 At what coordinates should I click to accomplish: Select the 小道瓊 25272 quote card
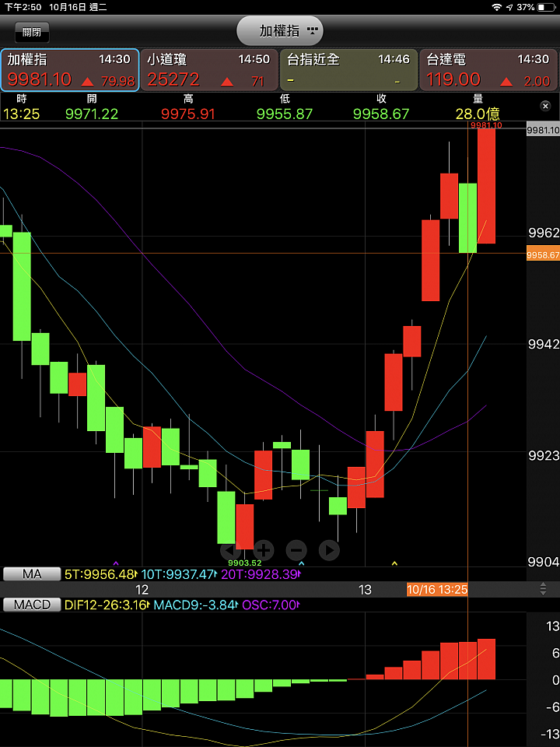pyautogui.click(x=208, y=70)
